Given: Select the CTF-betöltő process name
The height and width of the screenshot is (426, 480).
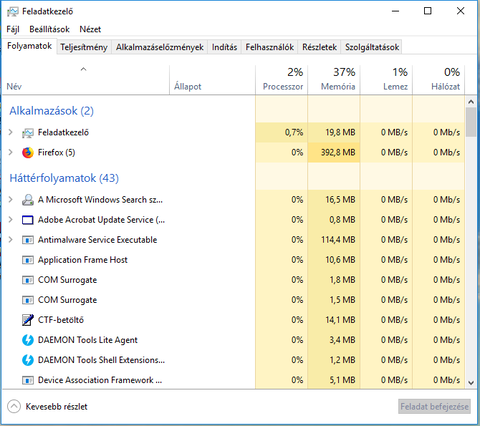Looking at the screenshot, I should [x=61, y=320].
